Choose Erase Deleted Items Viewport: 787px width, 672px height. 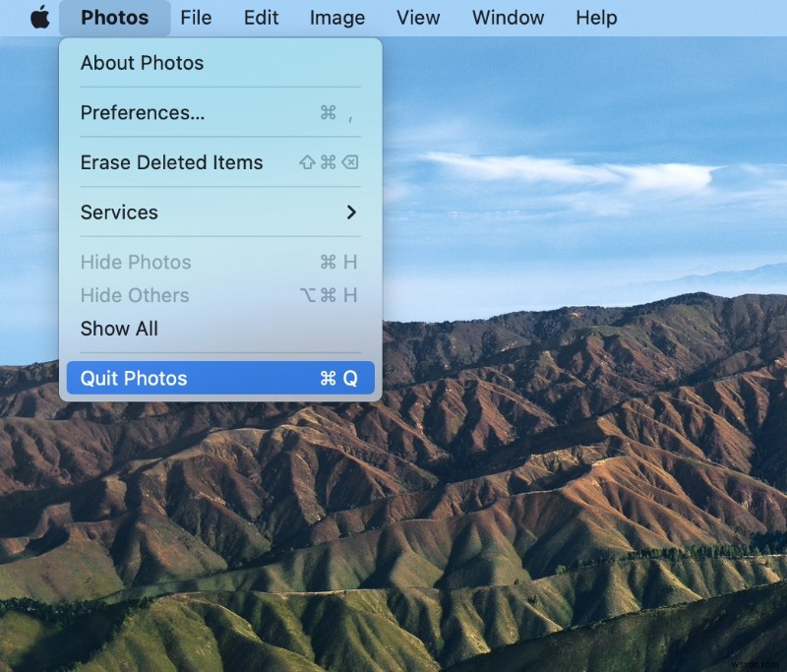coord(170,162)
